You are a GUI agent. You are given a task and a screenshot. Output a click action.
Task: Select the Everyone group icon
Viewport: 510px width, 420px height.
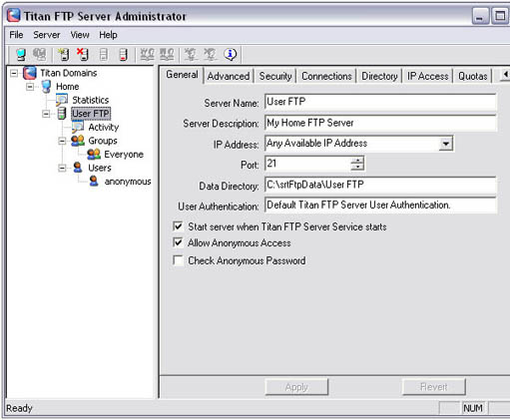click(x=94, y=154)
